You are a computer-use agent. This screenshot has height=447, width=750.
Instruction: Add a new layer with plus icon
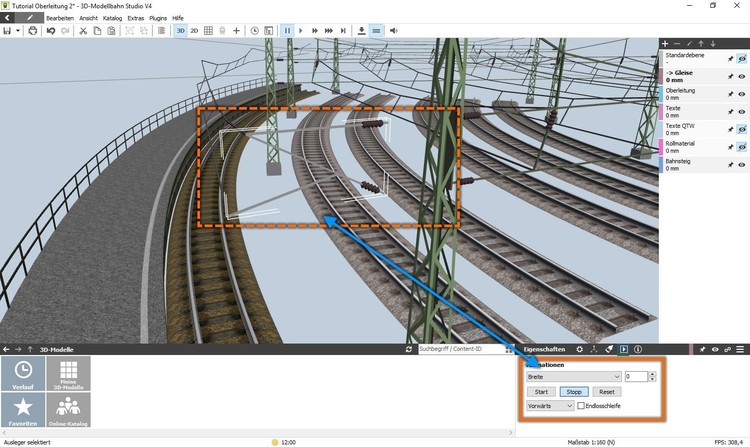coord(665,44)
